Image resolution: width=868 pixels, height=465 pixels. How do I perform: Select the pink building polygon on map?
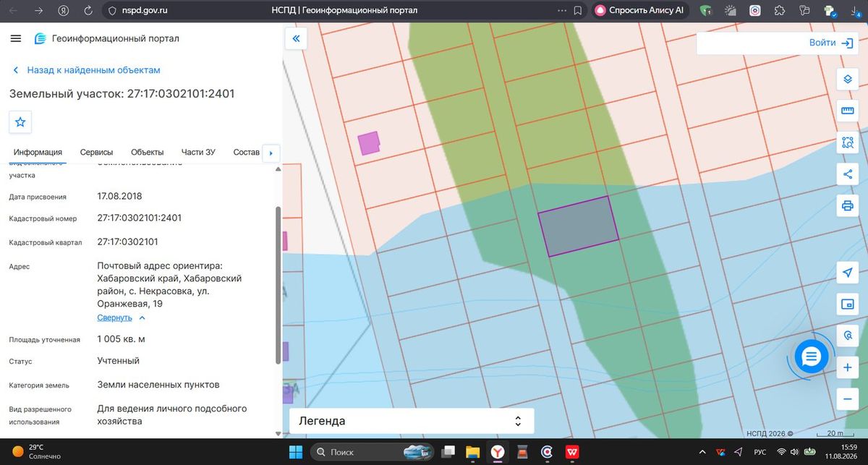coord(369,143)
